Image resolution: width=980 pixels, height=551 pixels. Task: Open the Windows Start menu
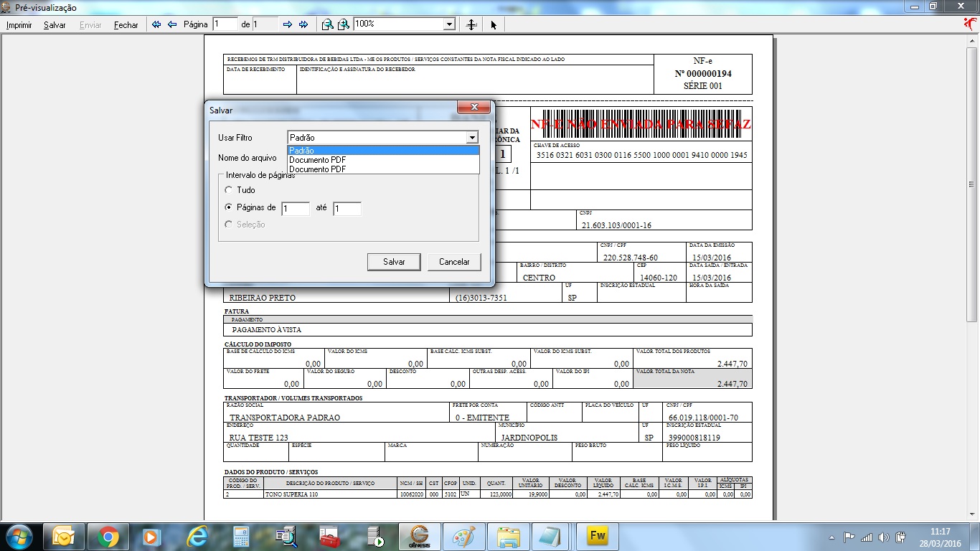(19, 537)
